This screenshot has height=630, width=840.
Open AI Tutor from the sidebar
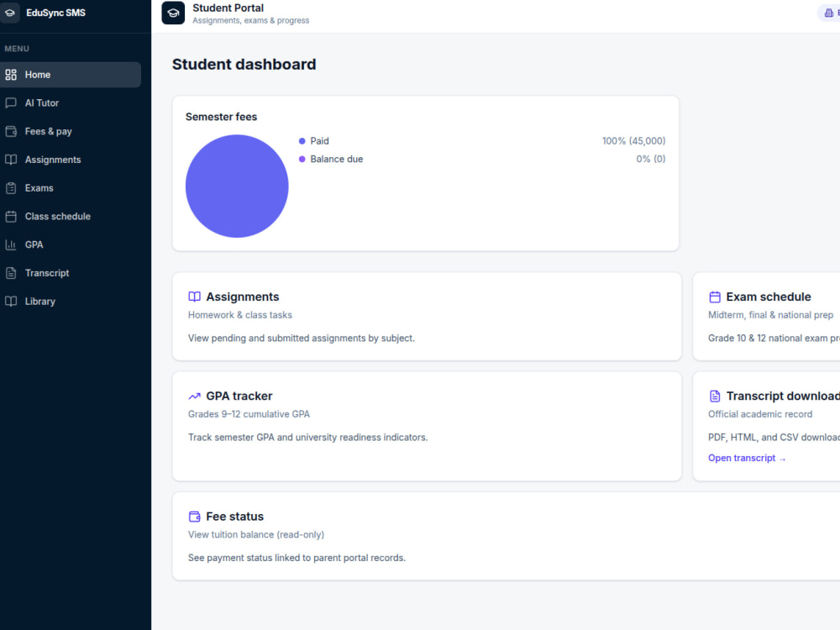tap(71, 102)
